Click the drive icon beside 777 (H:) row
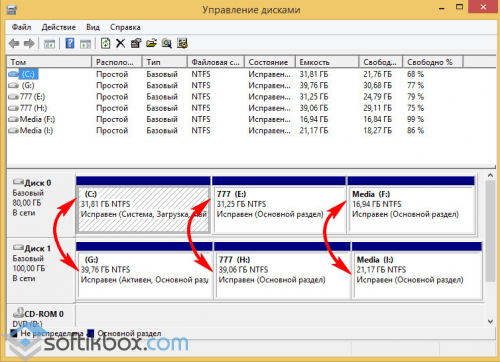 (x=14, y=108)
